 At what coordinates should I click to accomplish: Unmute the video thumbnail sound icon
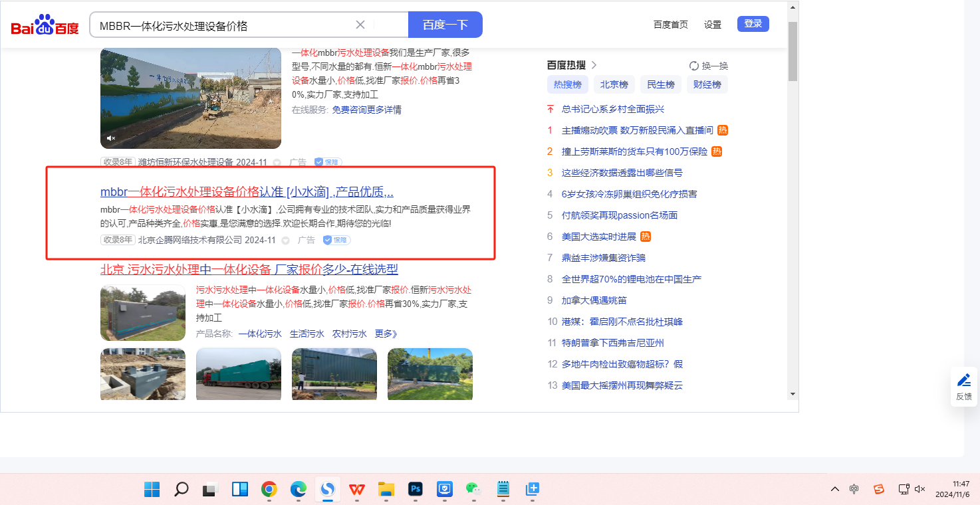pos(112,138)
